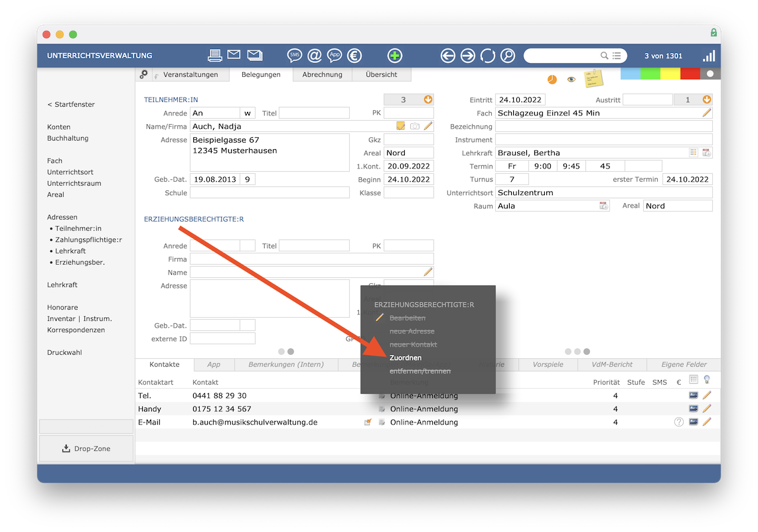Viewport: 758px width, 532px height.
Task: Open calendar icon in Raum Aula field
Action: coord(603,206)
